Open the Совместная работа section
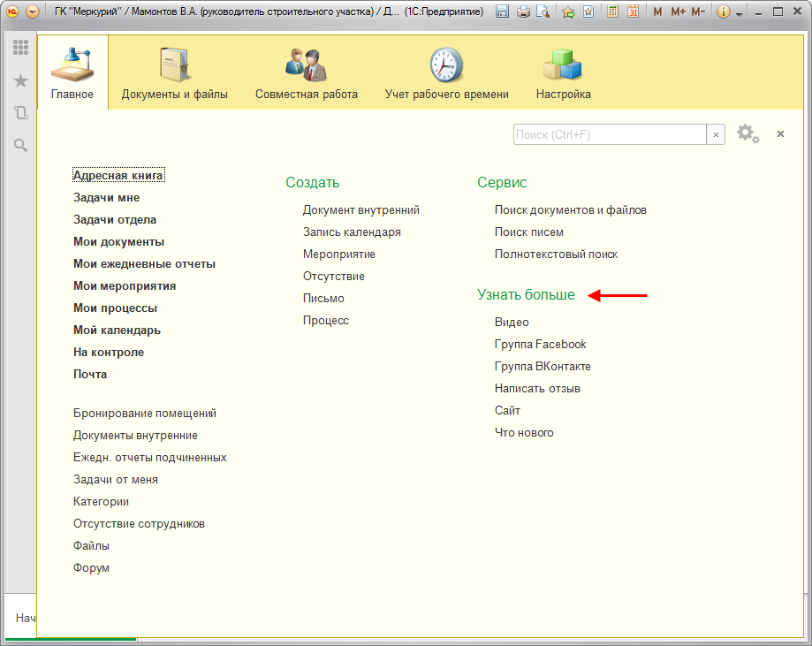This screenshot has width=812, height=646. (x=306, y=72)
